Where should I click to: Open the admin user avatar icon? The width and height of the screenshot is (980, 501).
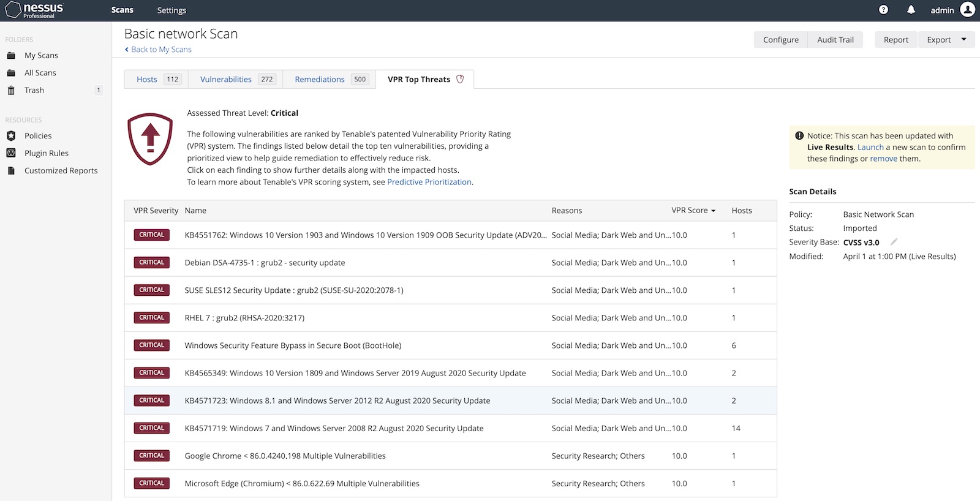[x=967, y=10]
